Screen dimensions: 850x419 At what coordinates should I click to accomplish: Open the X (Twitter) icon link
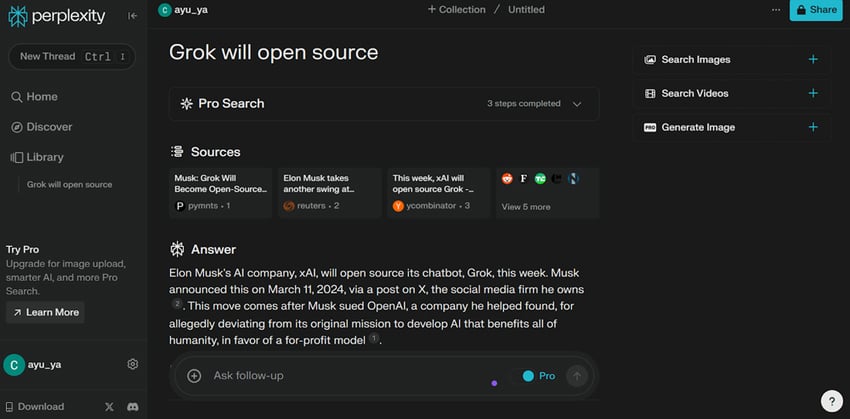click(x=110, y=407)
